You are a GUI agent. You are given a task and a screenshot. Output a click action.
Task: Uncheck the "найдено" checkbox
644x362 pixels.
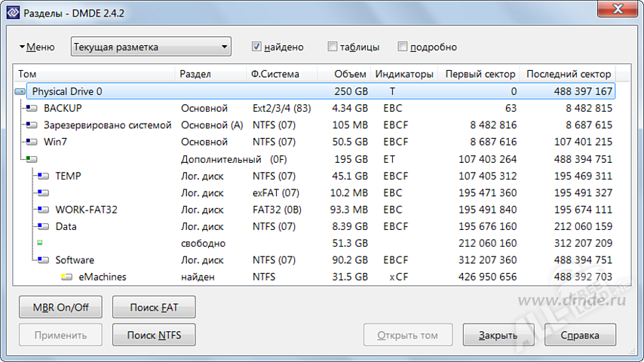click(256, 47)
